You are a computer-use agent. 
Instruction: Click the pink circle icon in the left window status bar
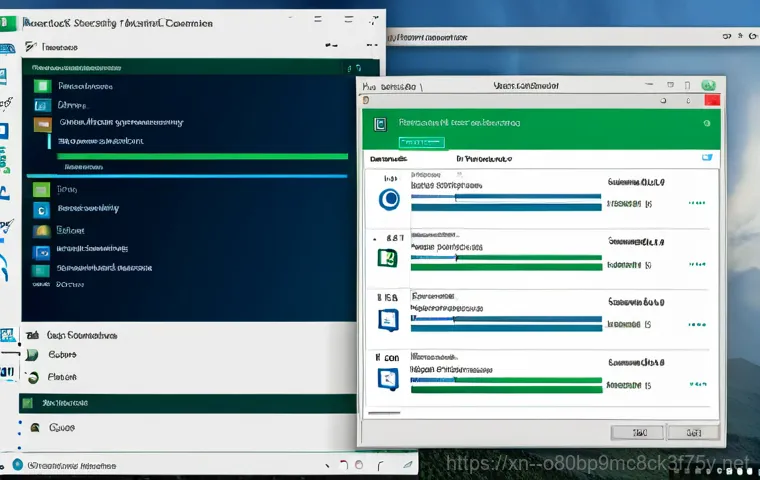pyautogui.click(x=359, y=464)
